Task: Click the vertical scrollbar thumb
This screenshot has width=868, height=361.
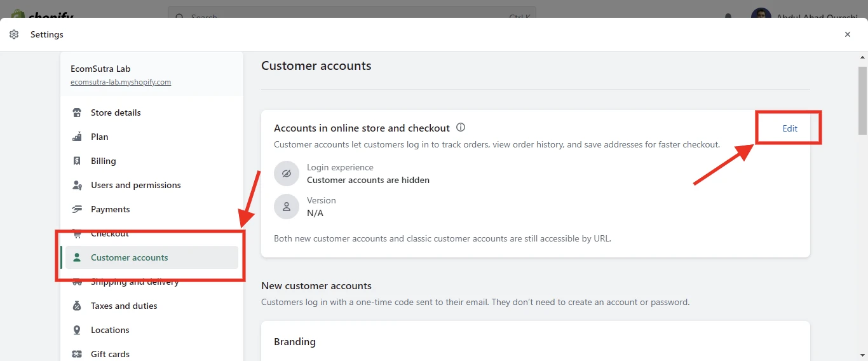Action: click(862, 100)
